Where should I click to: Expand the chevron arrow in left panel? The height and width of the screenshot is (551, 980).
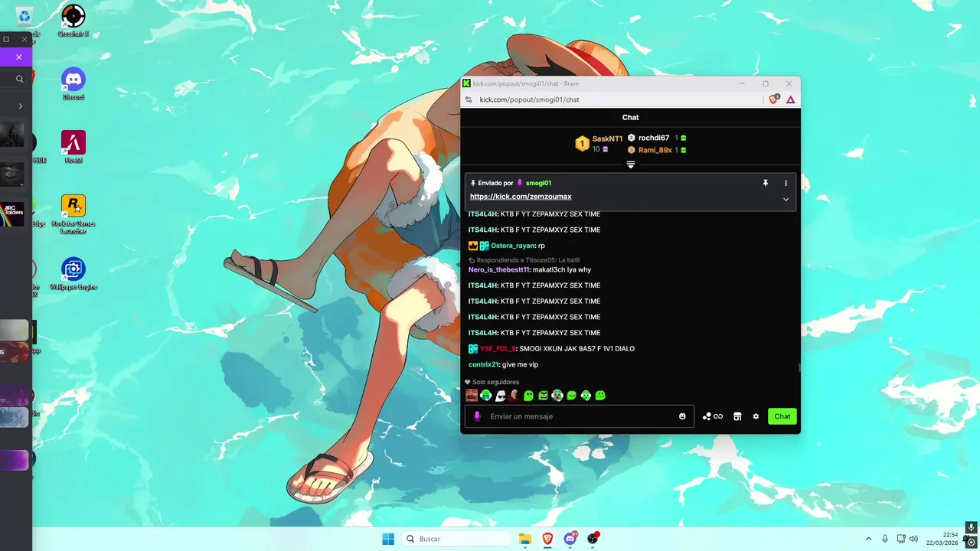21,106
